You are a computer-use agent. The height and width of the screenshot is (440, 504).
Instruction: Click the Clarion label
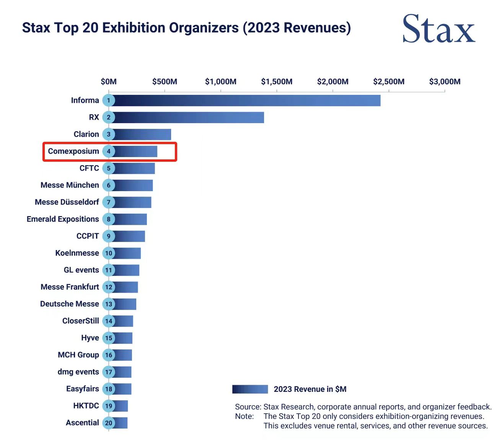click(86, 134)
